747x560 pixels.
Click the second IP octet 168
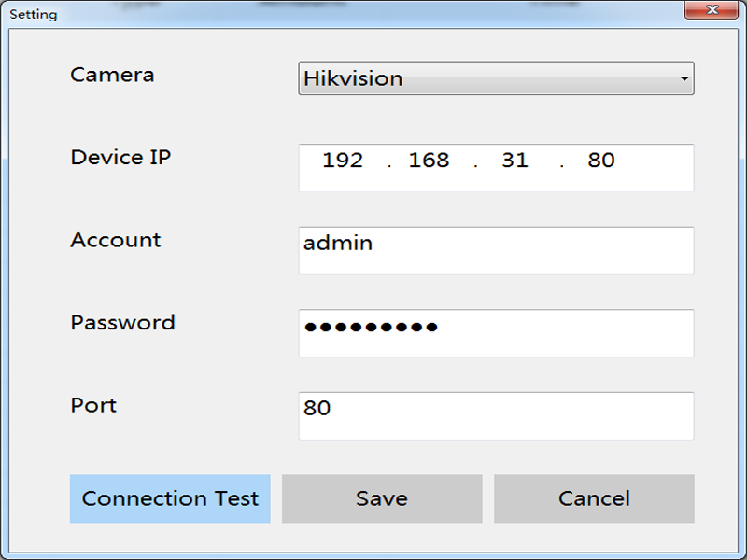[429, 161]
